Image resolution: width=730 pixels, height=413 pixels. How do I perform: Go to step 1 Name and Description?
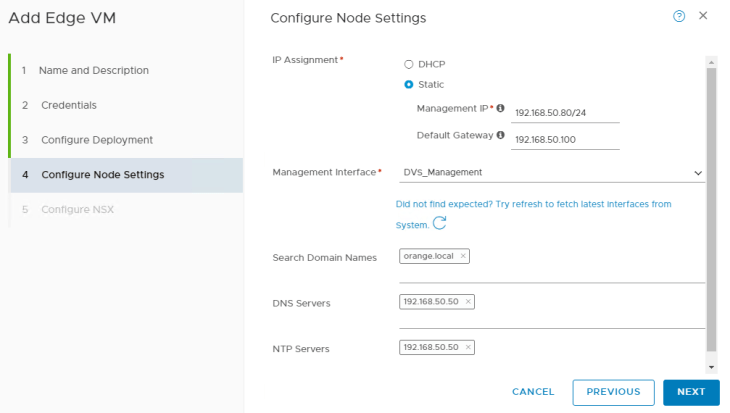(93, 71)
